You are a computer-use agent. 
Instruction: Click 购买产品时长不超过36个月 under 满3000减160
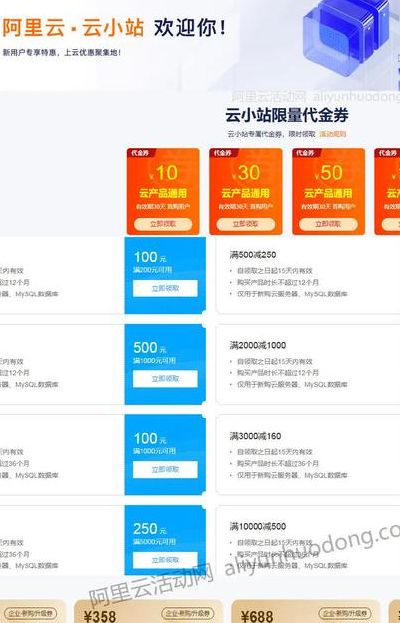point(278,464)
